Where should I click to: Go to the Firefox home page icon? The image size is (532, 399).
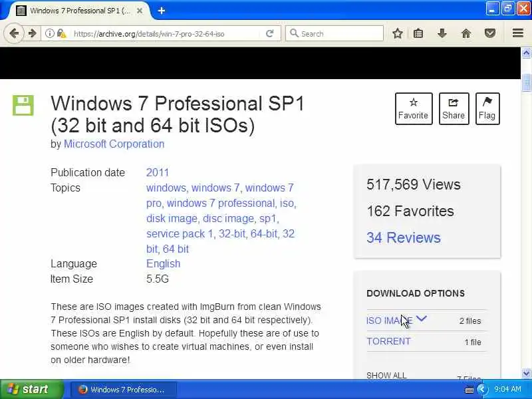pos(466,34)
